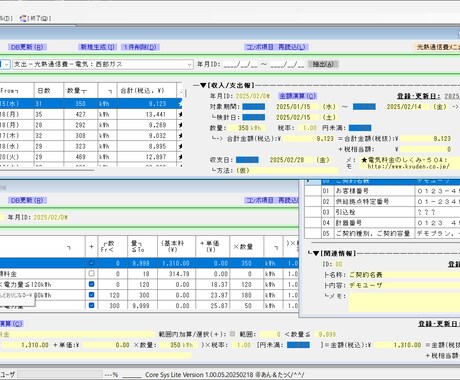Click the メモ field with kyuden URL
460x380 pixels.
(x=410, y=163)
